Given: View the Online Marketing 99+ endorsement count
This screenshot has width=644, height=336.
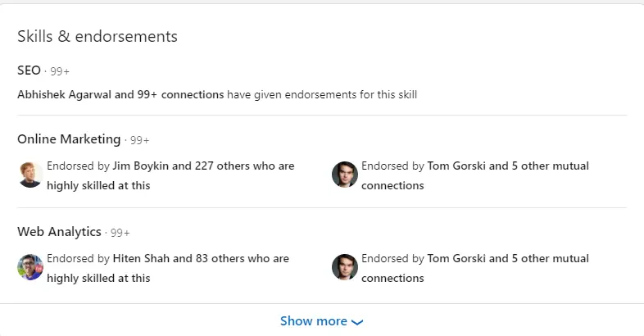Looking at the screenshot, I should (x=140, y=140).
